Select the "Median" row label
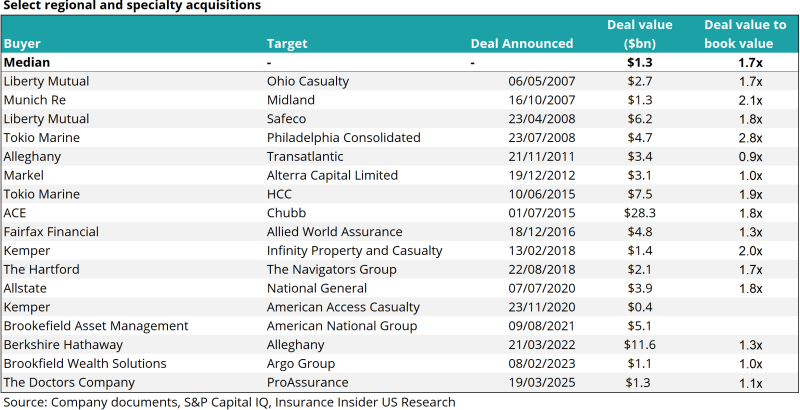This screenshot has width=800, height=410. 27,63
